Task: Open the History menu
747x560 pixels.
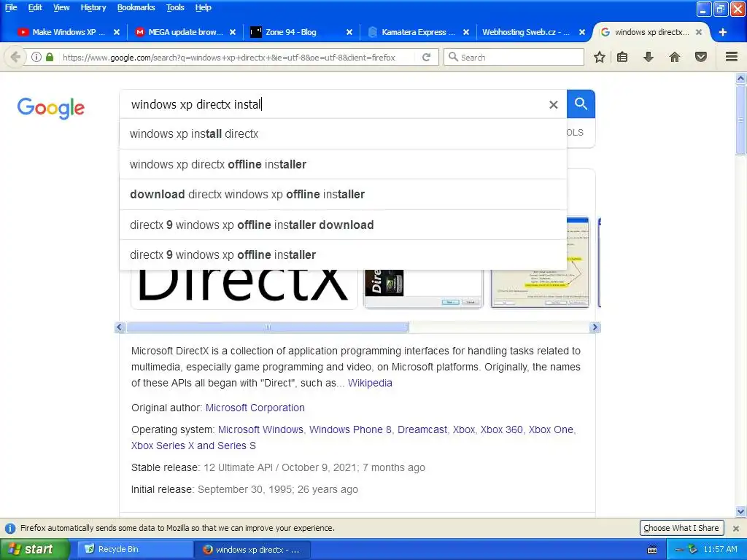Action: pyautogui.click(x=93, y=7)
